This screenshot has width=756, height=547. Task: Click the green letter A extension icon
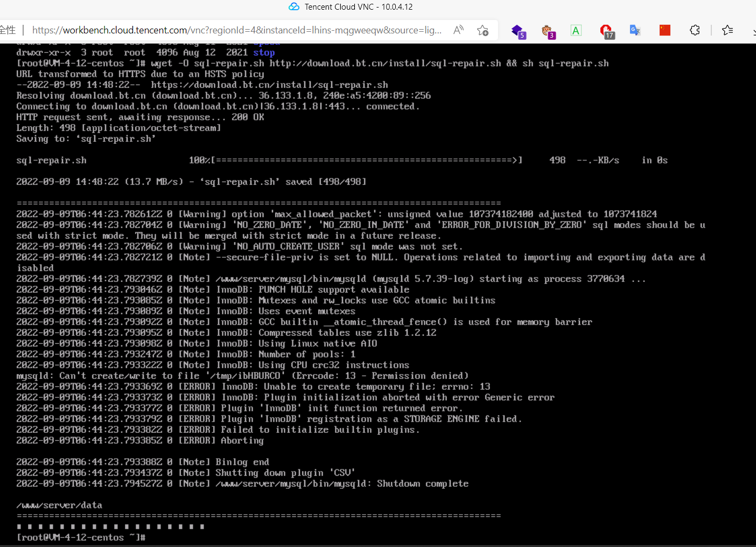[576, 31]
